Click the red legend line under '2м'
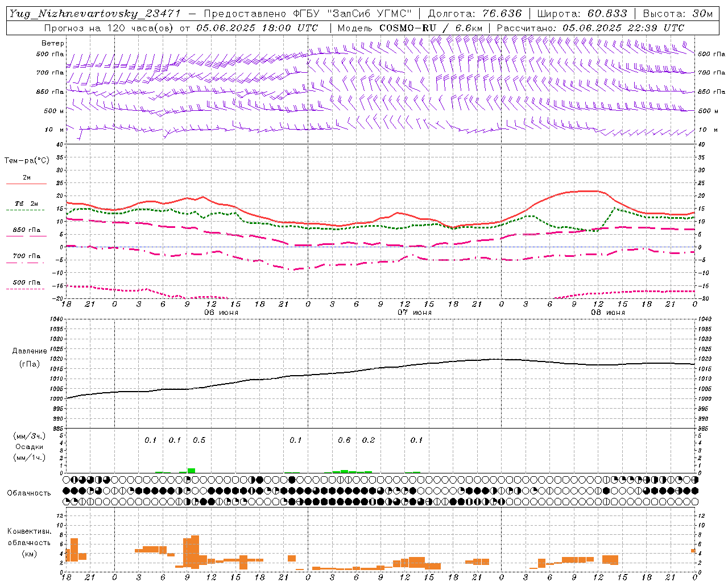This screenshot has height=582, width=728. coord(26,184)
